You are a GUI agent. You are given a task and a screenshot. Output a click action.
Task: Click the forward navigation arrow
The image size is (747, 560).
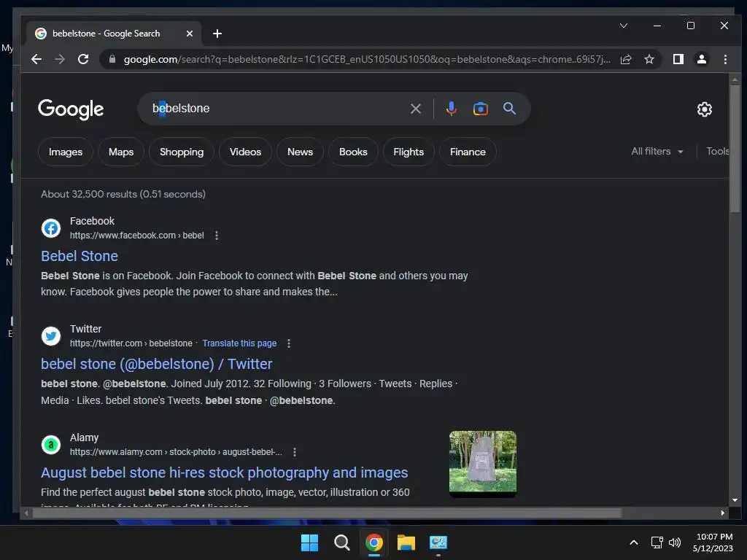point(60,59)
